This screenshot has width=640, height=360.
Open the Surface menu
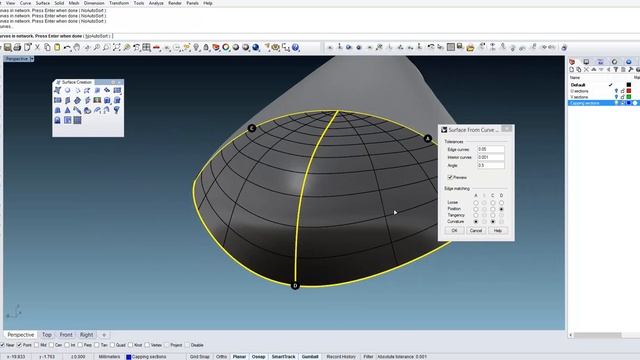(42, 3)
